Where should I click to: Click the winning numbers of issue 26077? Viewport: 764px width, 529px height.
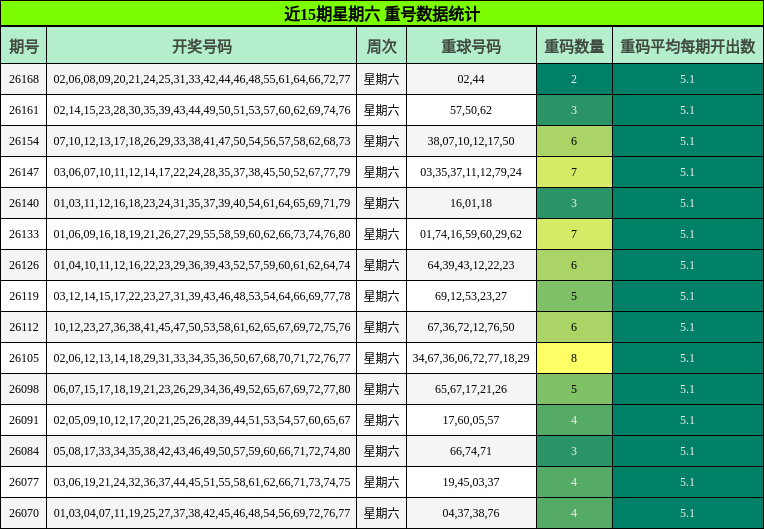(x=202, y=482)
